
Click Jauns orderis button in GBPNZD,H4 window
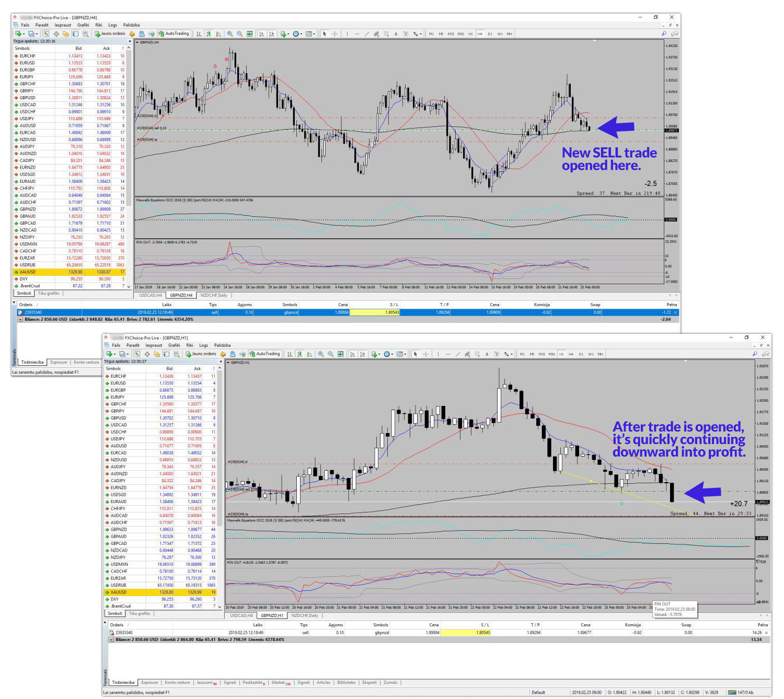(x=110, y=34)
